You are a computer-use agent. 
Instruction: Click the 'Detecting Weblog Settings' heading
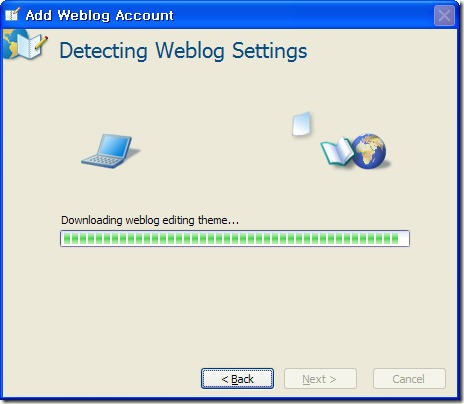(183, 51)
